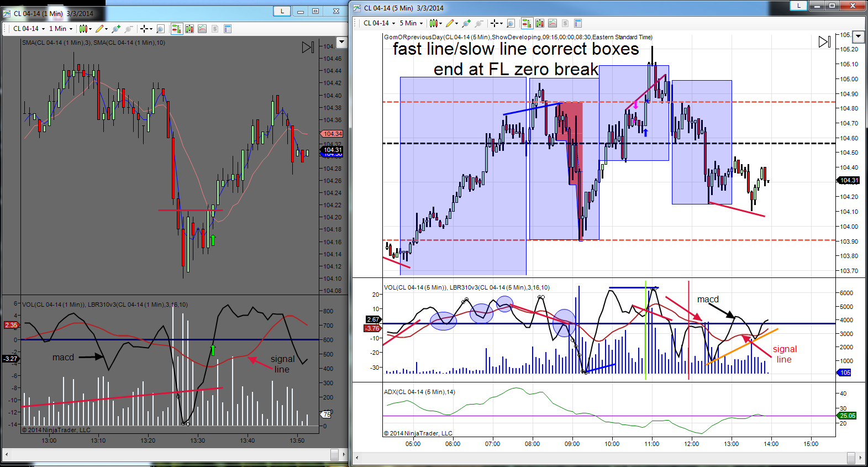Click the 105 volume marker on the 5 Min chart

[x=845, y=372]
